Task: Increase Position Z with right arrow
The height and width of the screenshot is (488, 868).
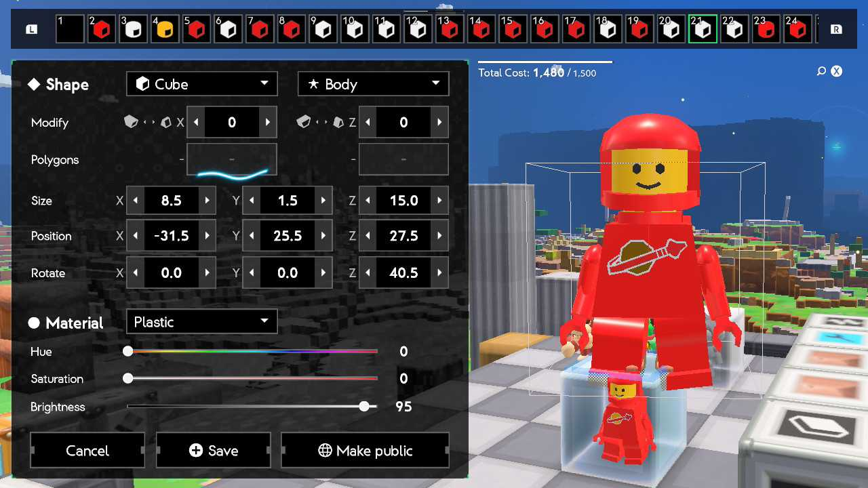Action: click(x=439, y=236)
